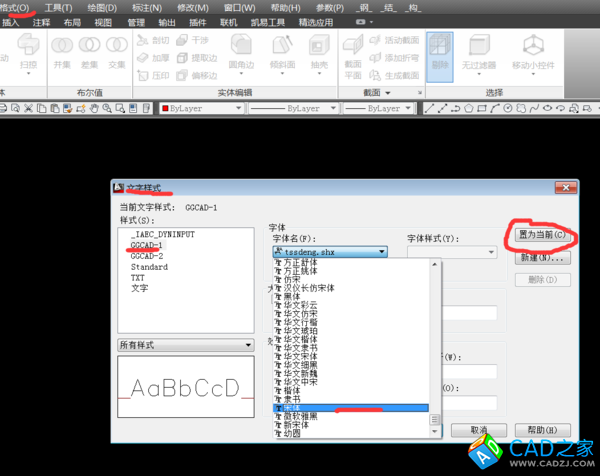Expand the 字体名 font name combo box

330,253
